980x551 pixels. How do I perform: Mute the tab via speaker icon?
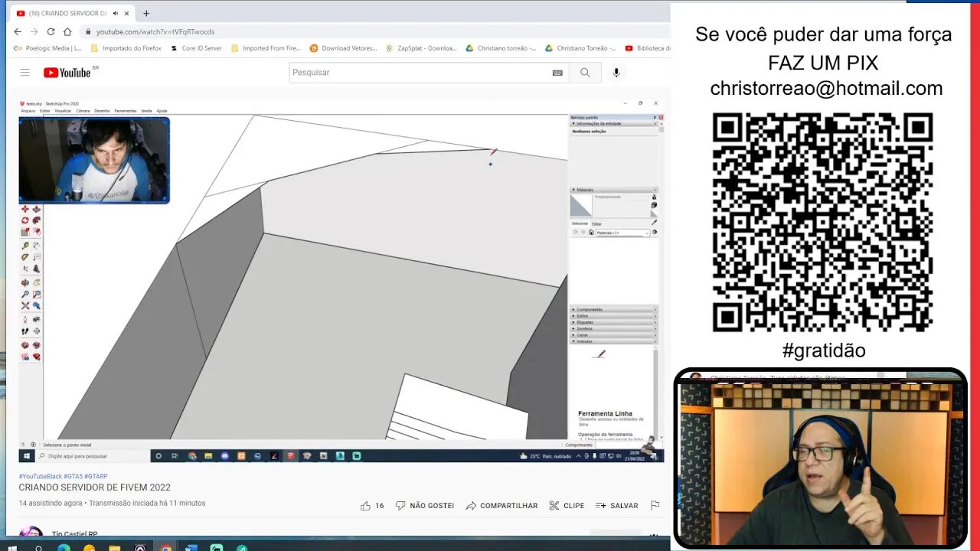click(x=115, y=13)
